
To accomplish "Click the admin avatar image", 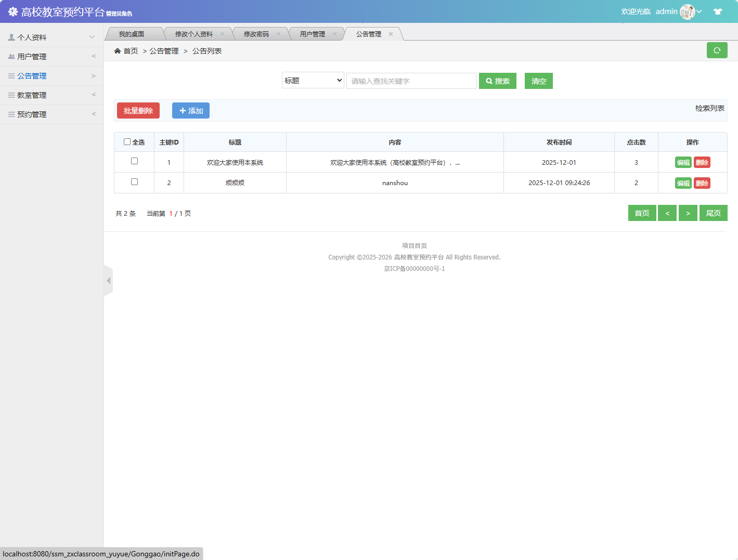I will click(x=688, y=11).
